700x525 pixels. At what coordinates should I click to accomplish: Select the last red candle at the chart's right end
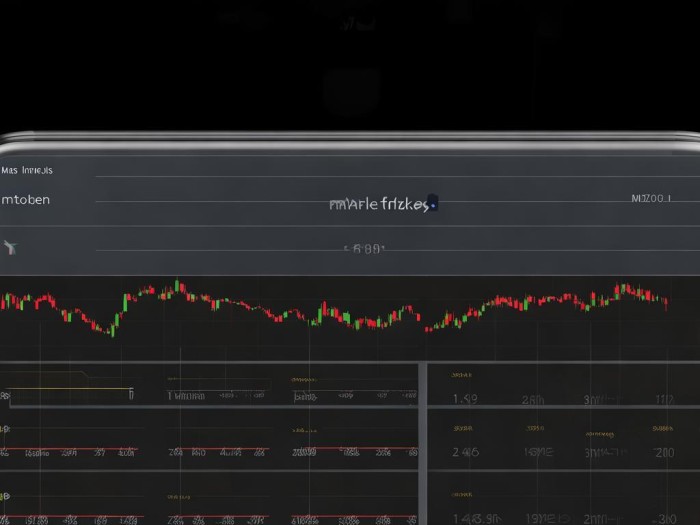pyautogui.click(x=665, y=302)
